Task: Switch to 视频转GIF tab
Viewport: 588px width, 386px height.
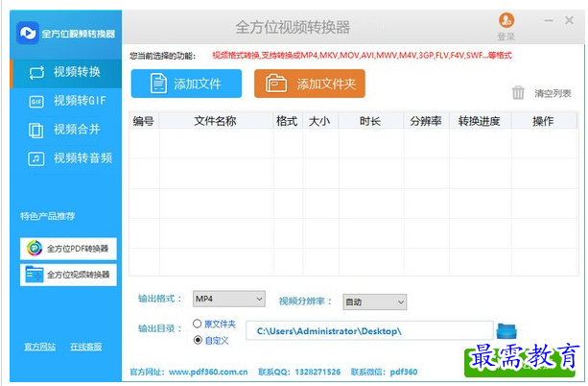Action: [66, 101]
